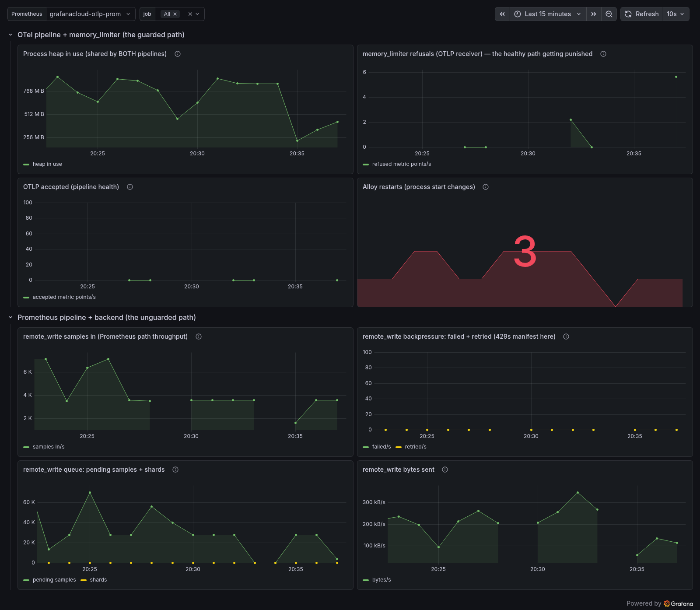
Task: Click the 300 kB/s axis label in bytes sent panel
Action: coord(374,502)
